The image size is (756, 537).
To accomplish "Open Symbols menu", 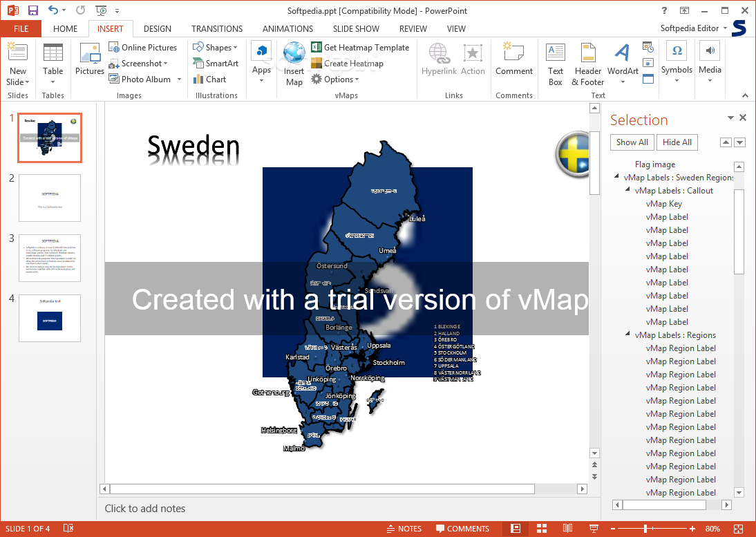I will coord(677,63).
